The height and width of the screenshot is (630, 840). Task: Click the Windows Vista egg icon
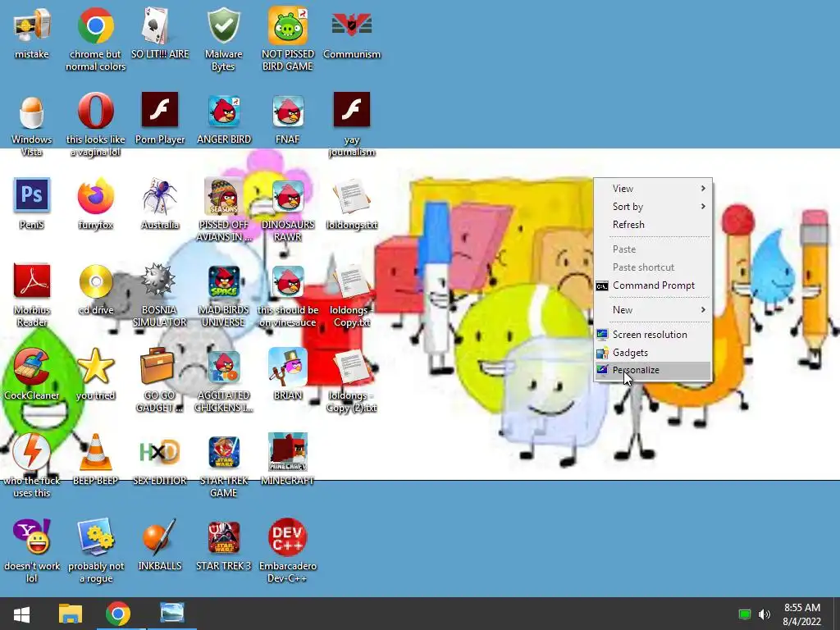pos(32,112)
